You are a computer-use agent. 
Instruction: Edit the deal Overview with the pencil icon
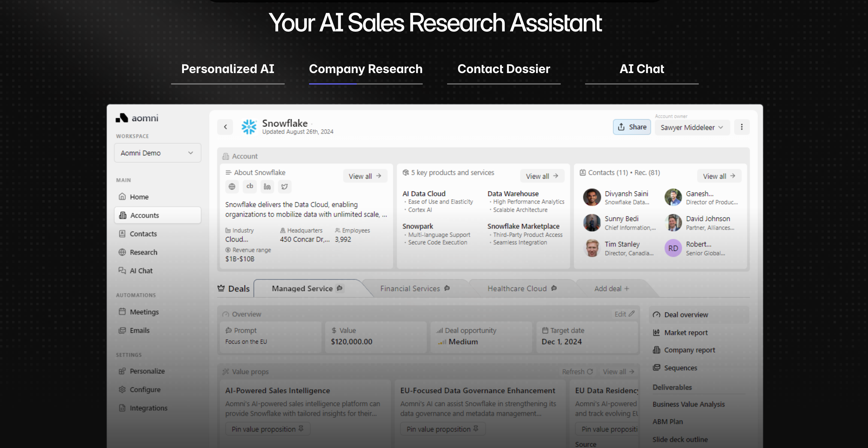click(624, 314)
